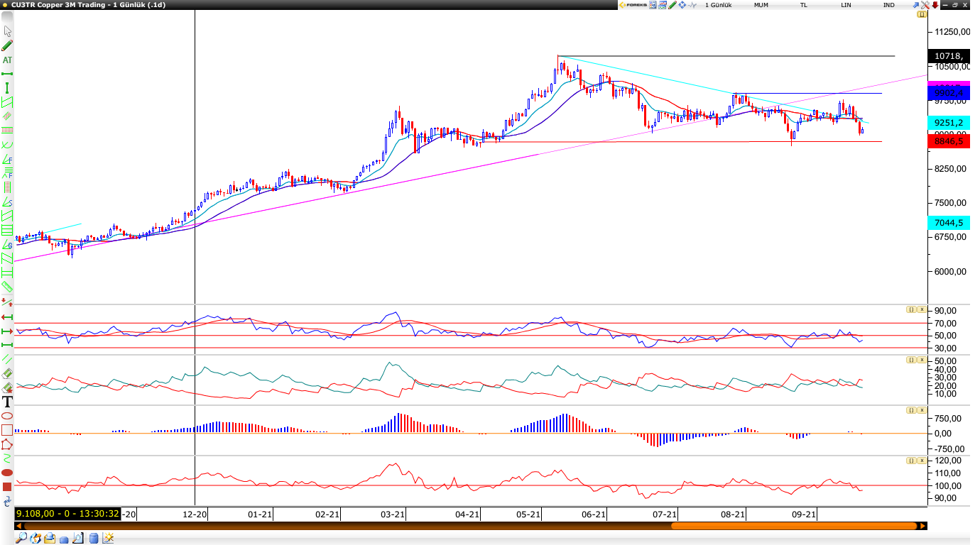
Task: Click the 9902,4 blue price label
Action: (x=949, y=93)
